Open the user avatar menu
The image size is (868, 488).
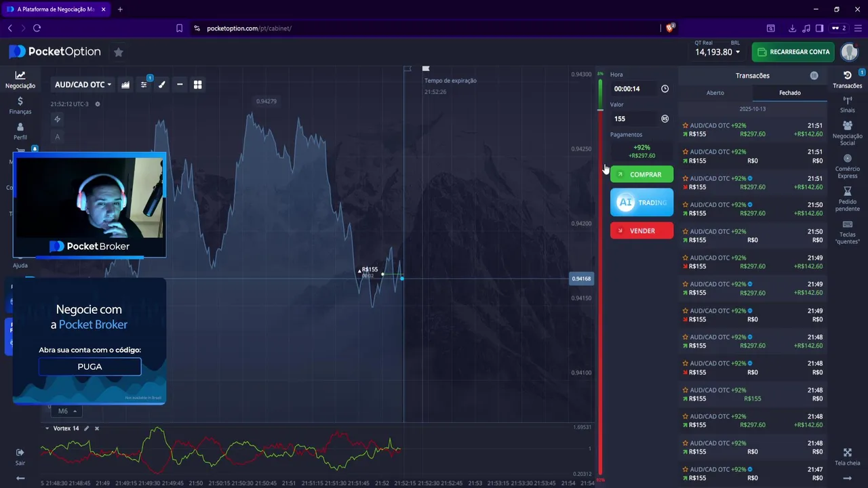point(849,52)
